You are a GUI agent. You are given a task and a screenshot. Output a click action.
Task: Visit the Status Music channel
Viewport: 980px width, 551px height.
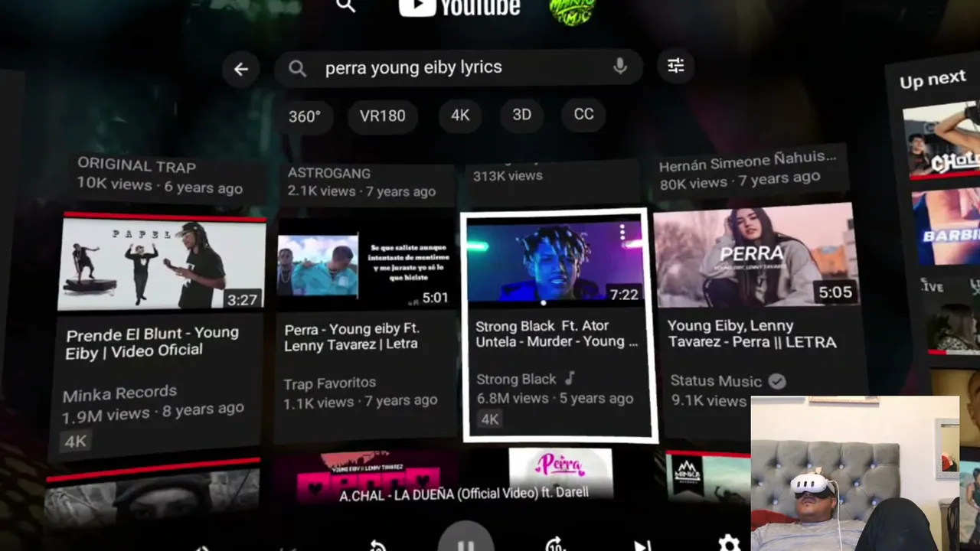point(716,380)
